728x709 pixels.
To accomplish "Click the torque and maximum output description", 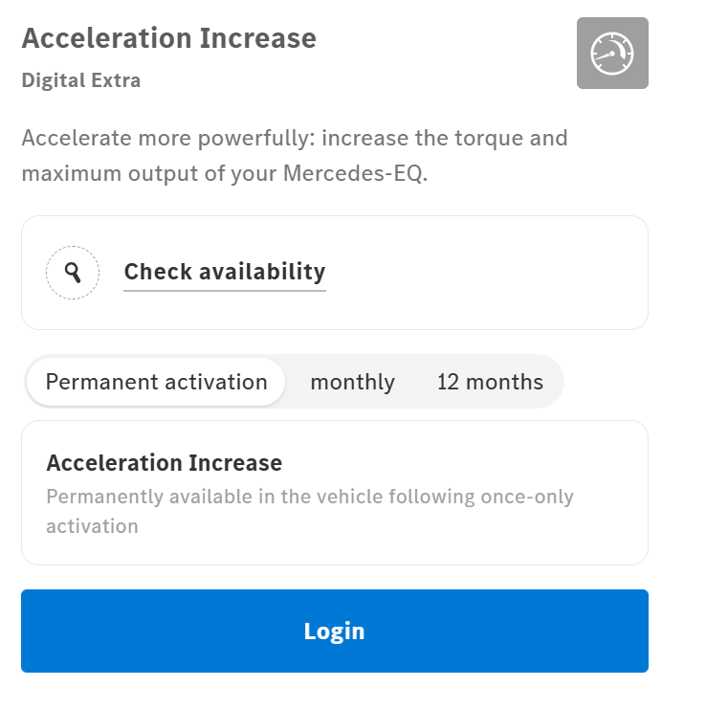I will coord(295,156).
